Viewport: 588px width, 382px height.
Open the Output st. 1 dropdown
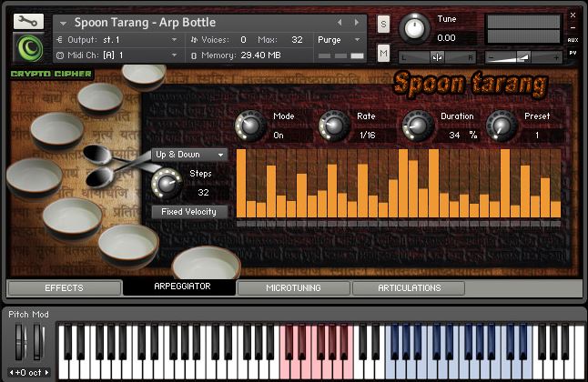(117, 39)
